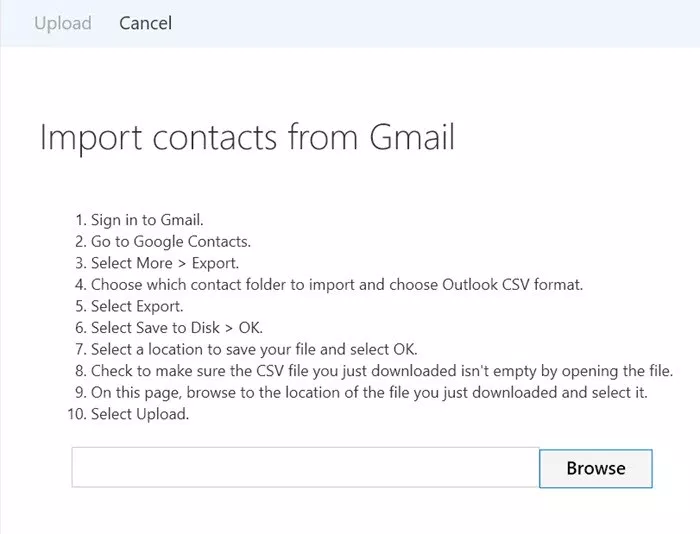Click OK at the end of step 6
Image resolution: width=700 pixels, height=534 pixels.
click(x=250, y=328)
